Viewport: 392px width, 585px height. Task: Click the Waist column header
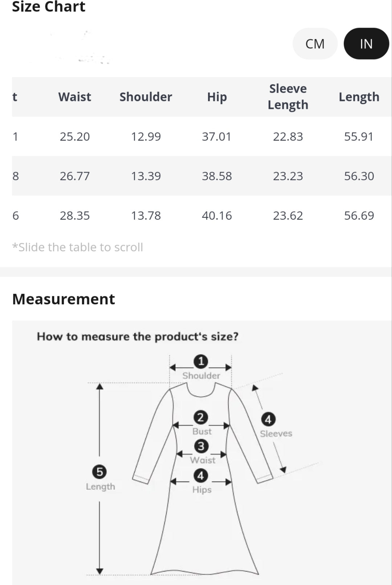tap(75, 97)
